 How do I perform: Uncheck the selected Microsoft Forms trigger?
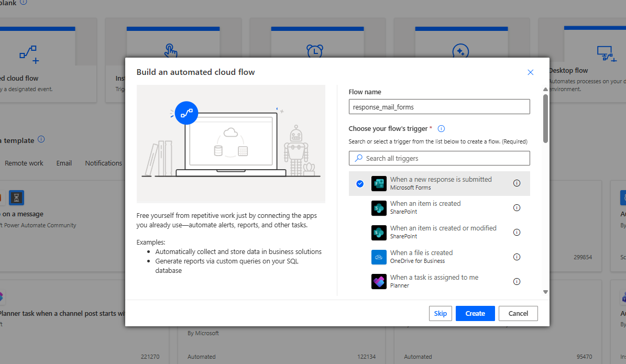(x=360, y=183)
